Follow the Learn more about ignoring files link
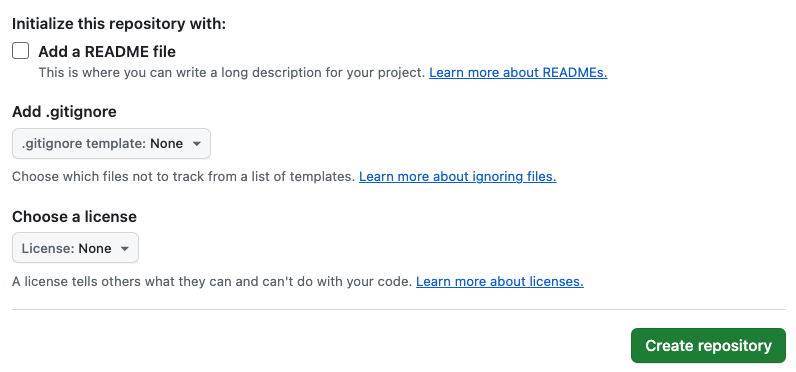 click(458, 177)
